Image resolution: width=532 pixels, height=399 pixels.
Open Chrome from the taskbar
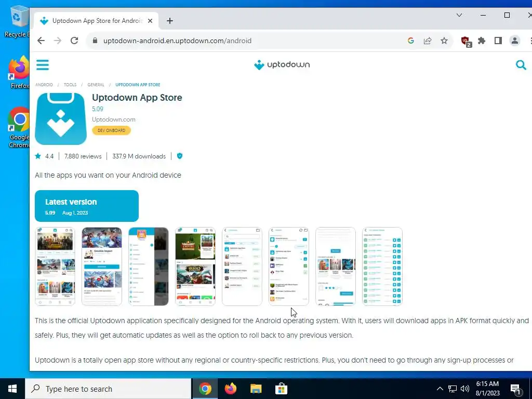tap(205, 389)
